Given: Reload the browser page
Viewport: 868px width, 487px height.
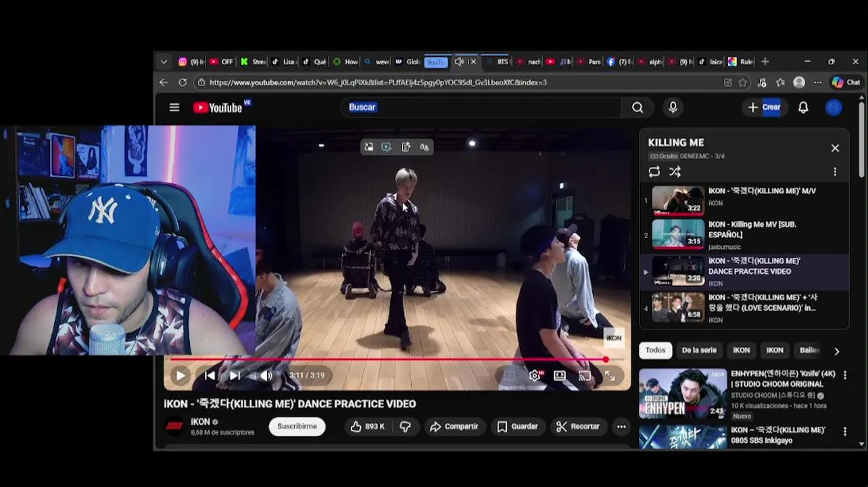Looking at the screenshot, I should point(183,83).
